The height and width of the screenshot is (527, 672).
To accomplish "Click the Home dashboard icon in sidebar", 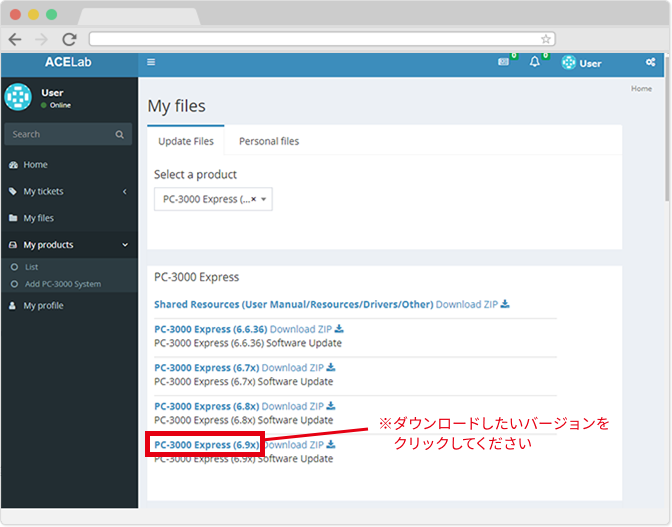I will [13, 165].
